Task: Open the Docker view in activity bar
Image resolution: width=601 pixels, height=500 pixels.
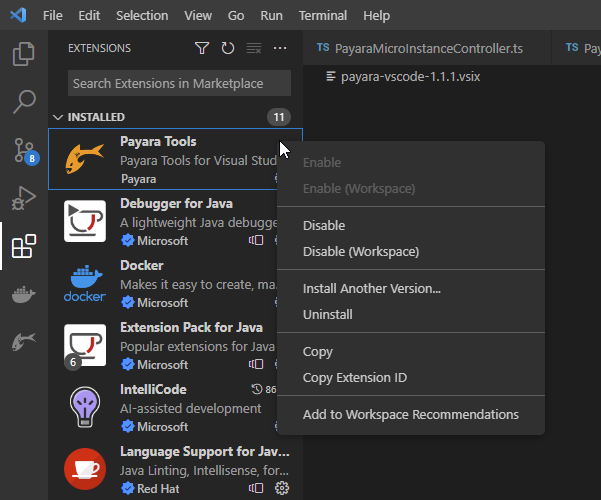Action: (x=23, y=295)
